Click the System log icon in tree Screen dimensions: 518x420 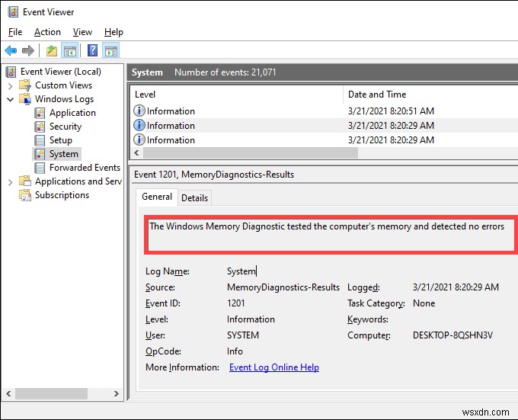pos(40,154)
